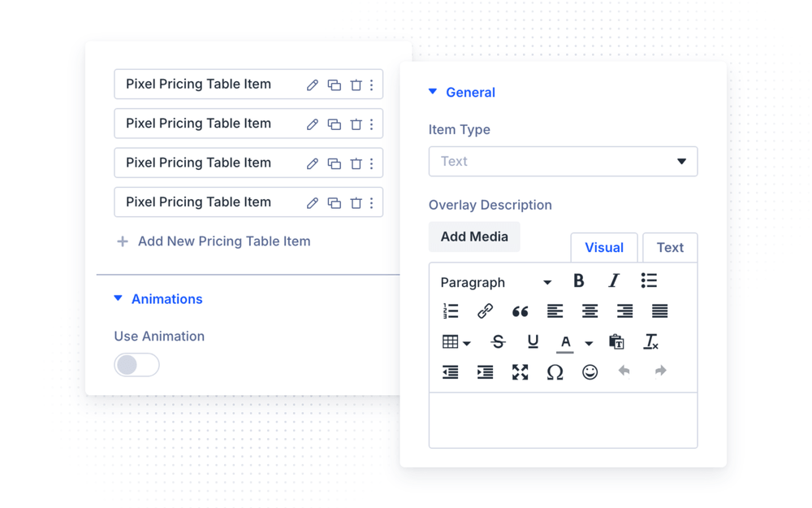Redo the last edit

[660, 371]
